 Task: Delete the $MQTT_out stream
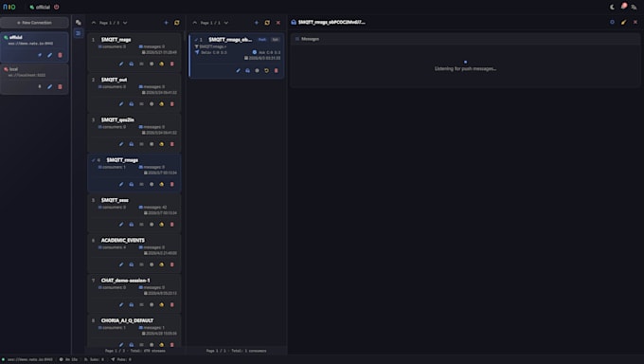point(172,104)
